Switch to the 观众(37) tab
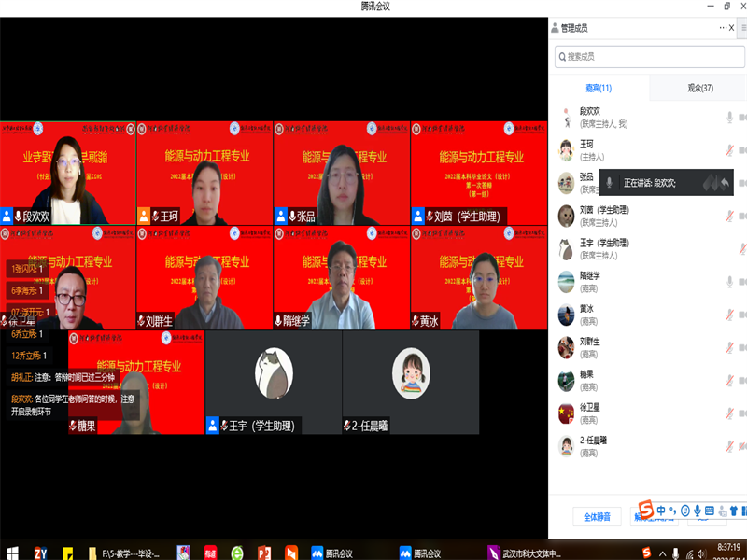This screenshot has width=747, height=560. pos(700,88)
